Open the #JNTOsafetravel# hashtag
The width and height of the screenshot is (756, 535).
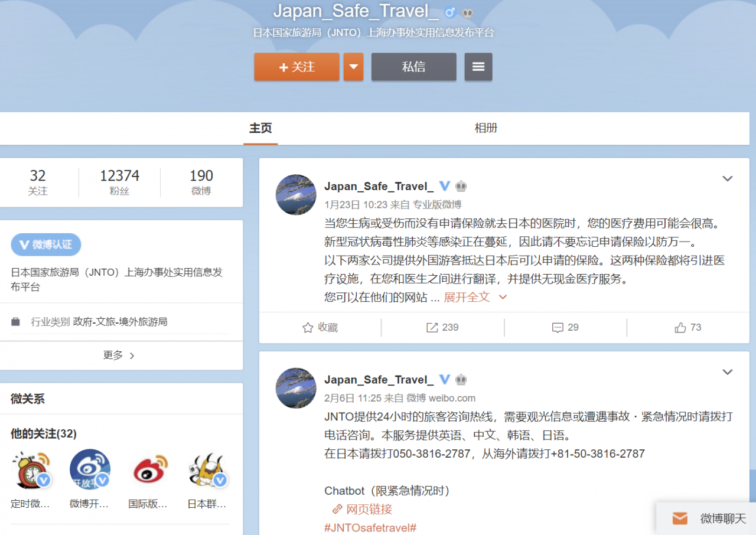370,528
